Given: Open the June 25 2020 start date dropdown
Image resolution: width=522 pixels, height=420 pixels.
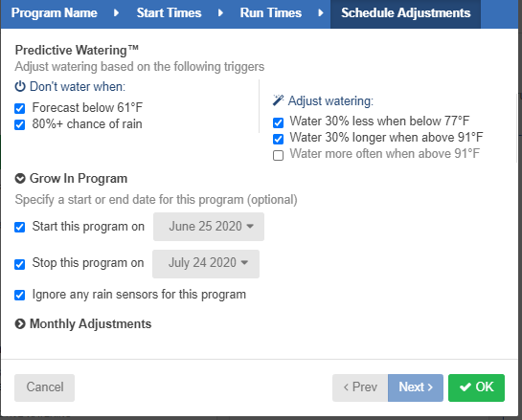Looking at the screenshot, I should (209, 227).
